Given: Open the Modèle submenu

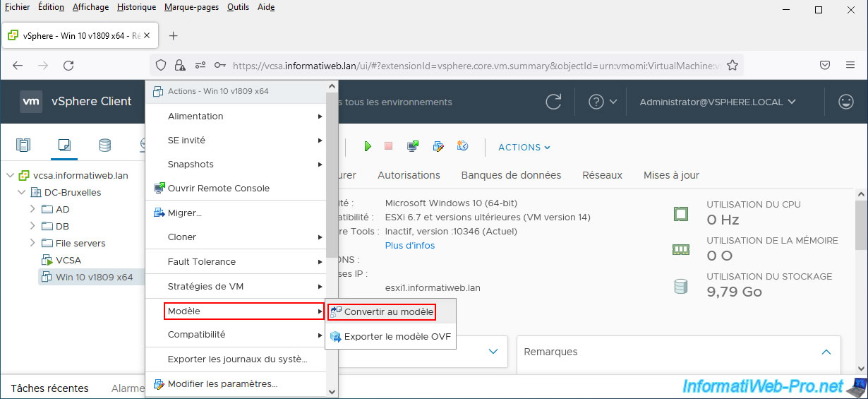Looking at the screenshot, I should [243, 311].
